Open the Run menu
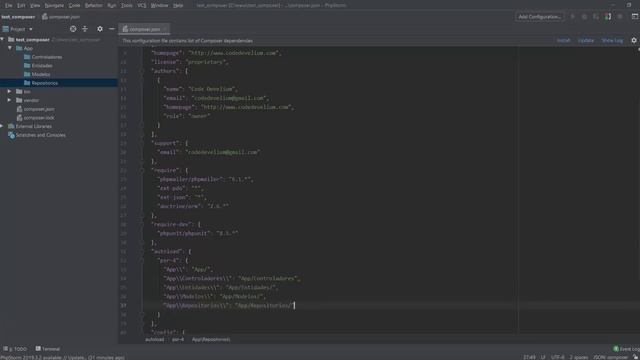 111,5
